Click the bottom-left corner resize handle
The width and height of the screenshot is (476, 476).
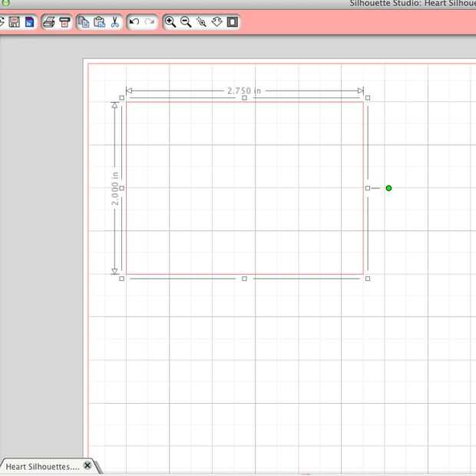click(x=122, y=279)
